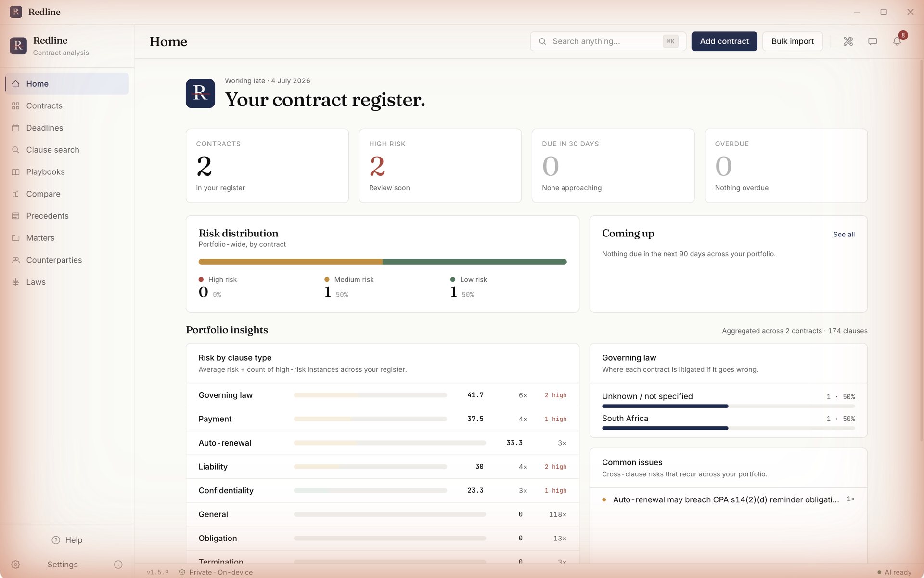Open Contracts in the sidebar
Viewport: 924px width, 578px height.
[67, 106]
